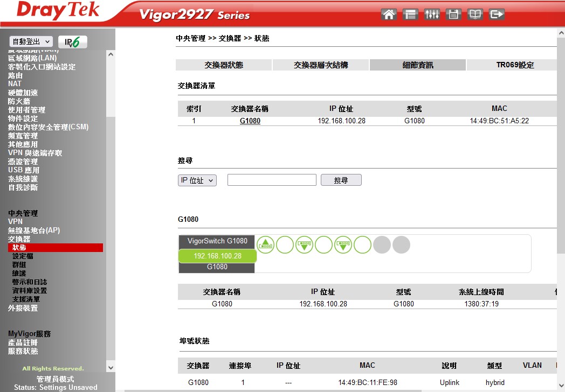Viewport: 565px width, 392px height.
Task: Switch to the TR069設定 tab
Action: [x=515, y=65]
